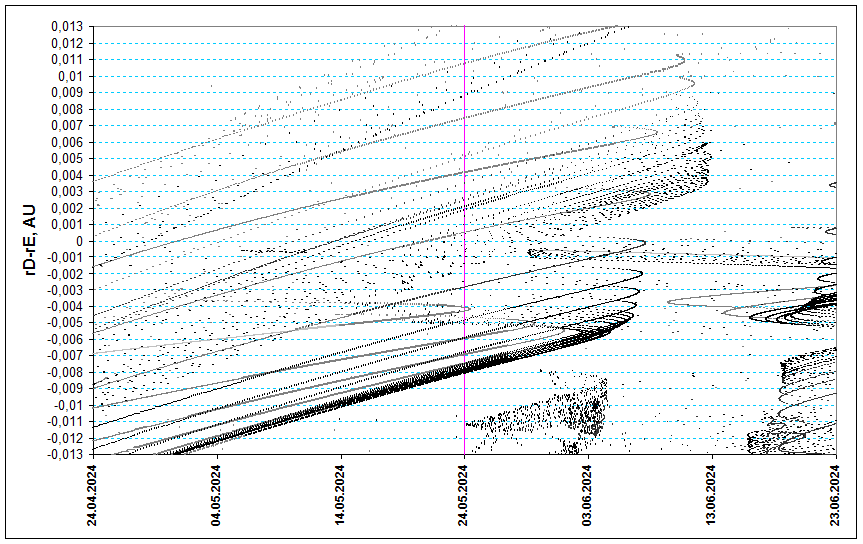Select the 0,011 y-axis label
This screenshot has width=863, height=544.
click(68, 59)
